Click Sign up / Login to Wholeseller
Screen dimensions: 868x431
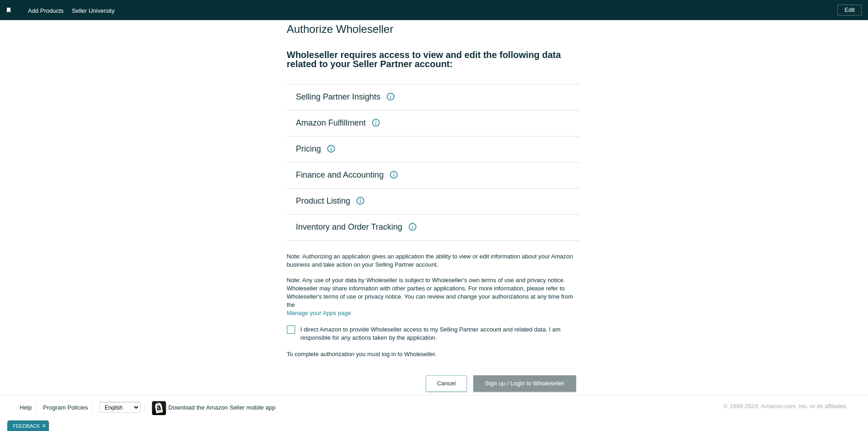click(x=524, y=384)
